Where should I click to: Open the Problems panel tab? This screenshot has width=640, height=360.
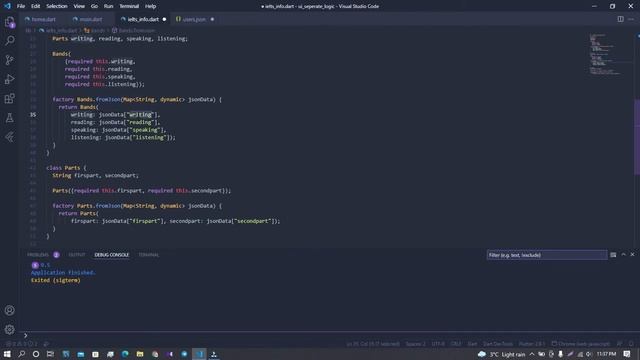(x=43, y=255)
